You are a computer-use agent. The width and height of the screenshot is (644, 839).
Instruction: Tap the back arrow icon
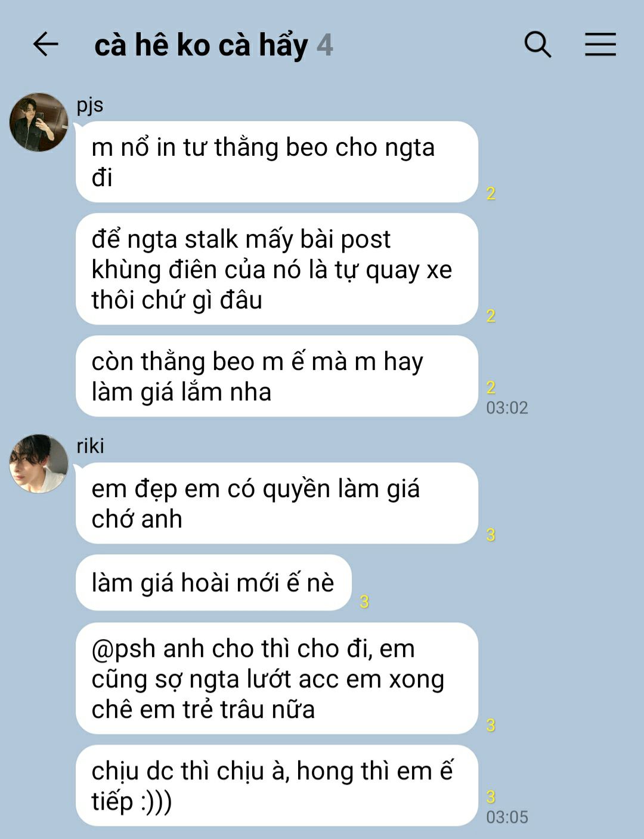45,44
